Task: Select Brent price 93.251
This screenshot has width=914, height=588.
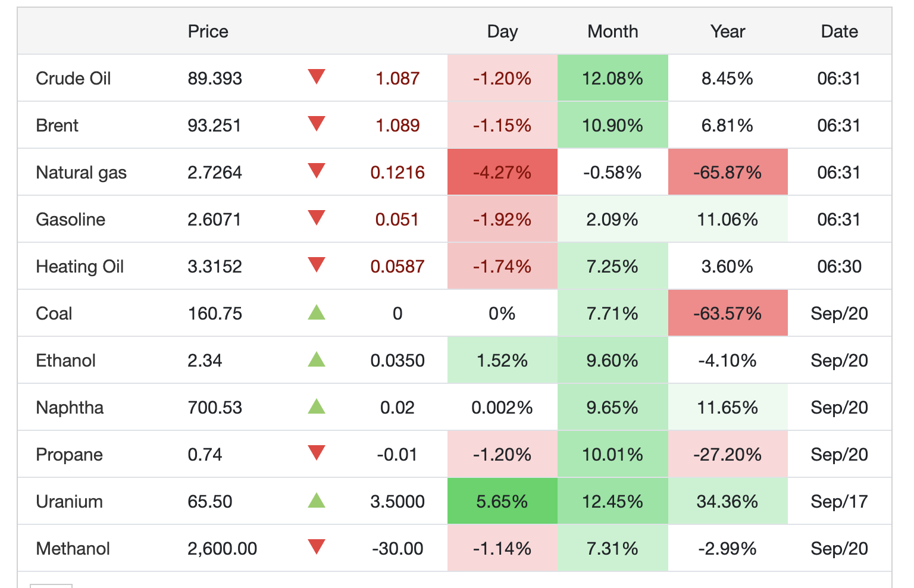Action: (x=214, y=125)
